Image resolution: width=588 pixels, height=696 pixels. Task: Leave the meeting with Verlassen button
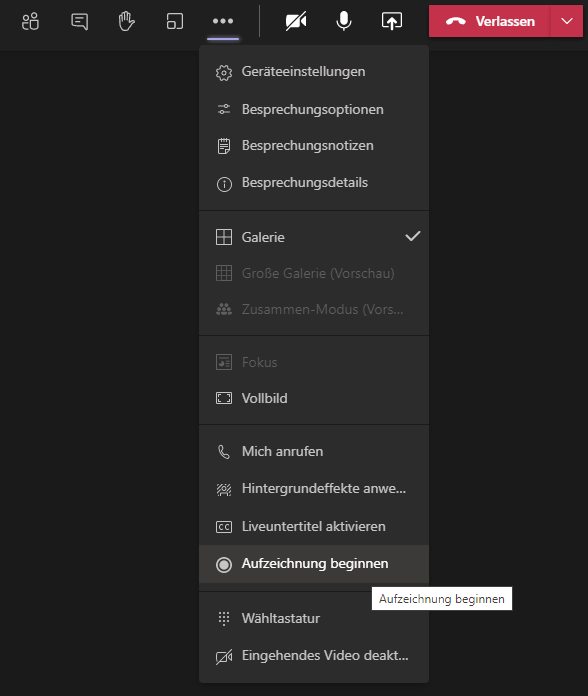click(490, 21)
